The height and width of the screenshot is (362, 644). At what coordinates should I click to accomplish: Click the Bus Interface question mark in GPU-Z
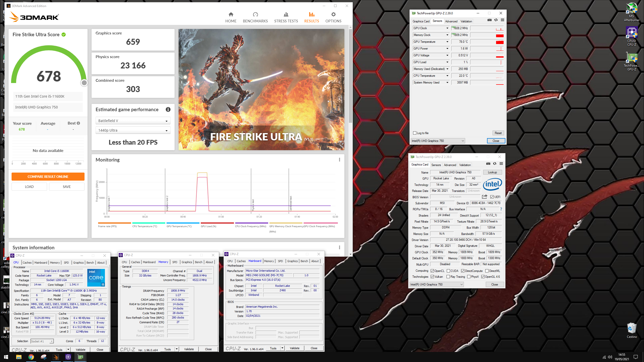(501, 209)
